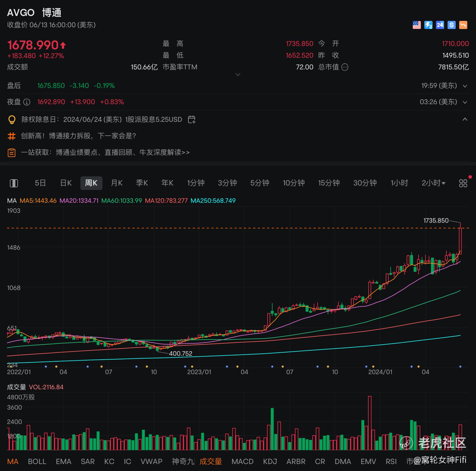Select the 周K weekly tab
The image size is (476, 471).
[91, 183]
